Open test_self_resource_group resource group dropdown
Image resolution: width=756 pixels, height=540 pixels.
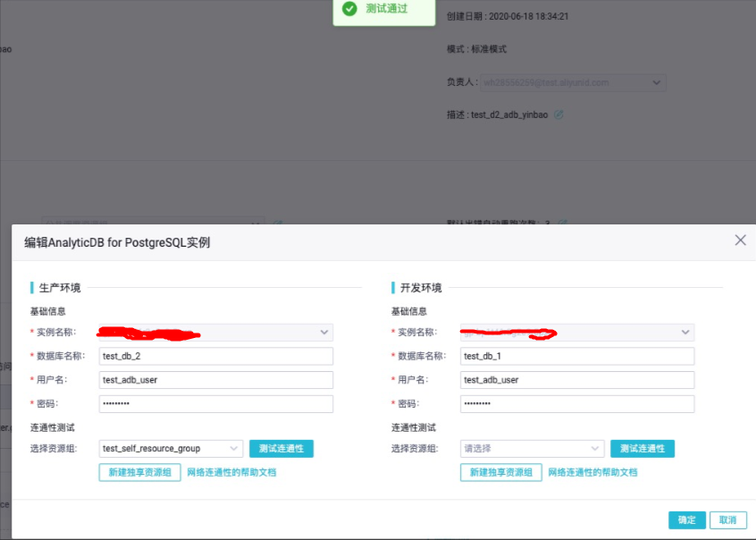(x=171, y=449)
